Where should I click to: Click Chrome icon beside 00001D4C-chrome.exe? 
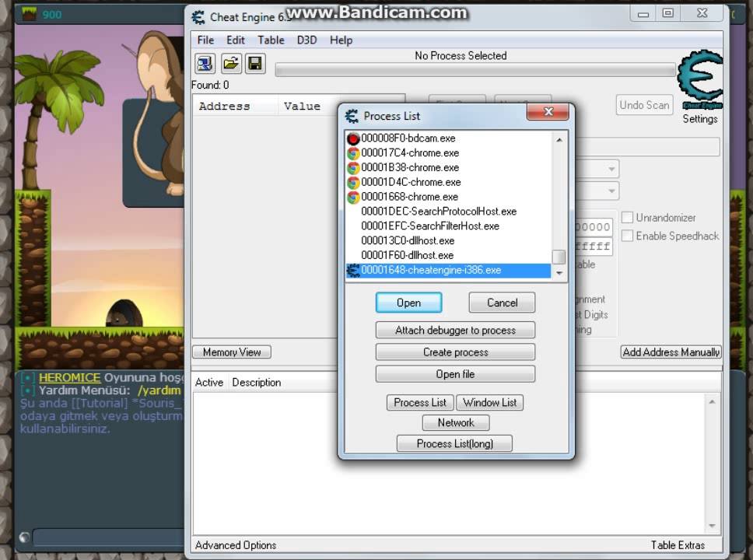point(353,183)
